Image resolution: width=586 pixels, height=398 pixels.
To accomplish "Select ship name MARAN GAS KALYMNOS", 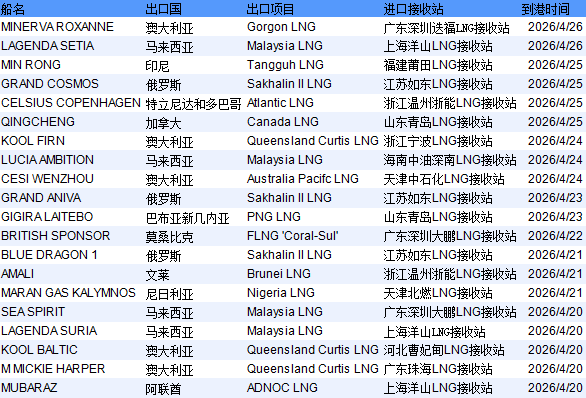I will tap(68, 293).
